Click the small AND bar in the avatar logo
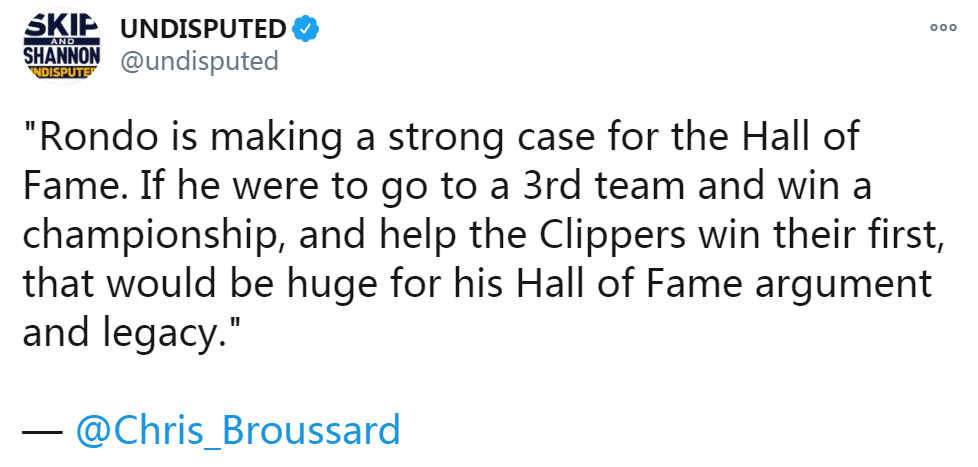Screen dimensions: 978x467 [x=61, y=41]
